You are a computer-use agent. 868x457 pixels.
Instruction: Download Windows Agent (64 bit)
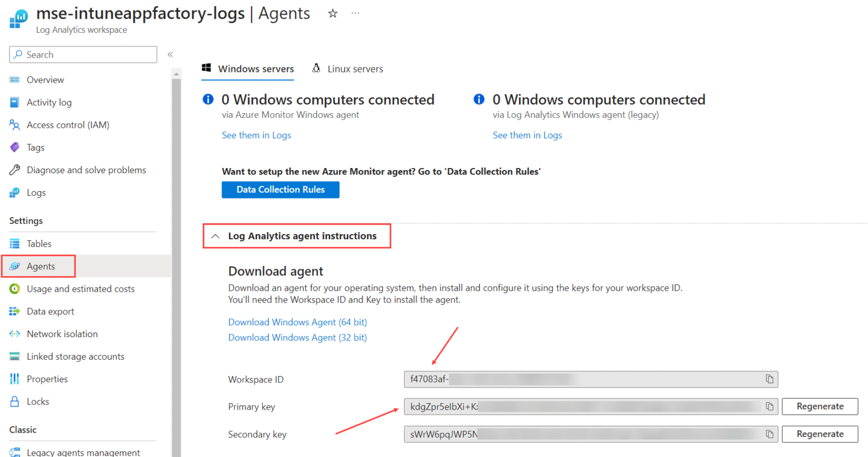(x=297, y=322)
